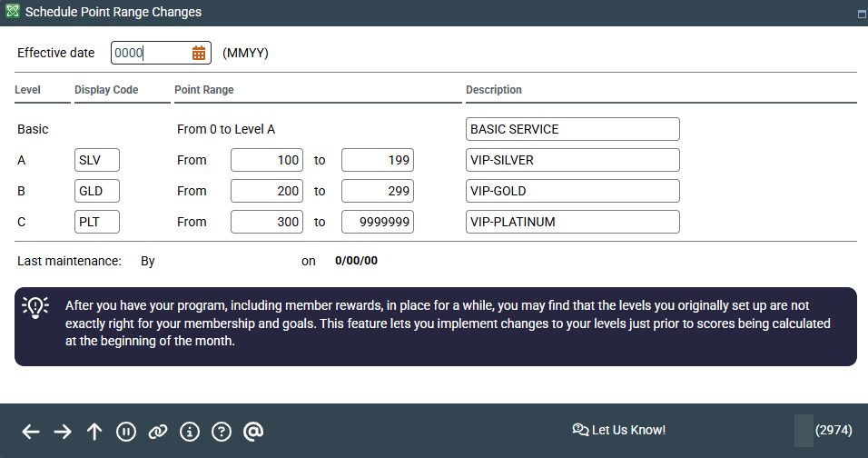Click the forward arrow icon

pos(63,432)
